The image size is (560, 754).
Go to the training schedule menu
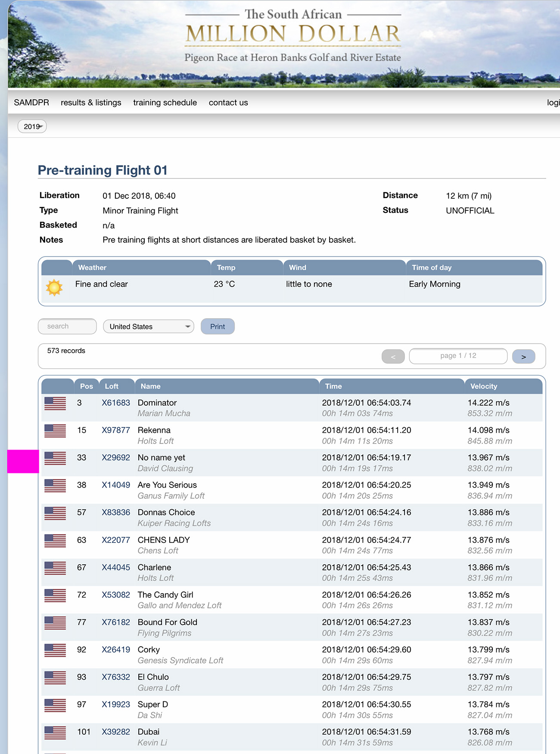click(x=165, y=103)
